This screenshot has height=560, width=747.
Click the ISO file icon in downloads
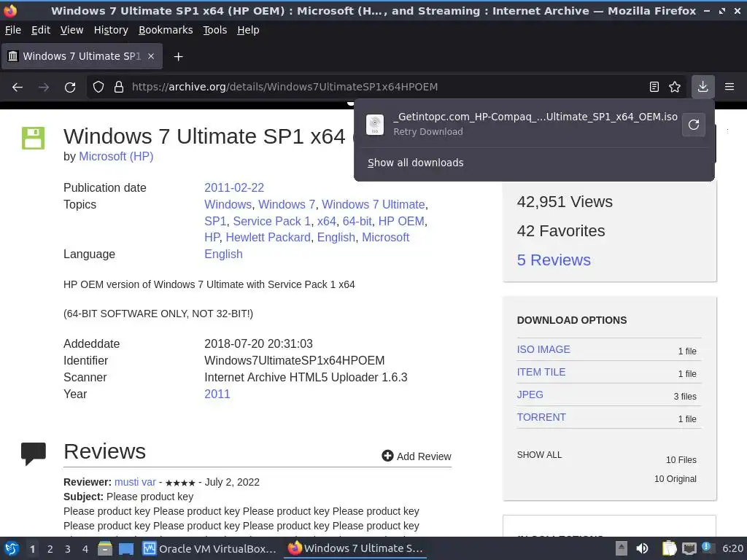coord(375,125)
